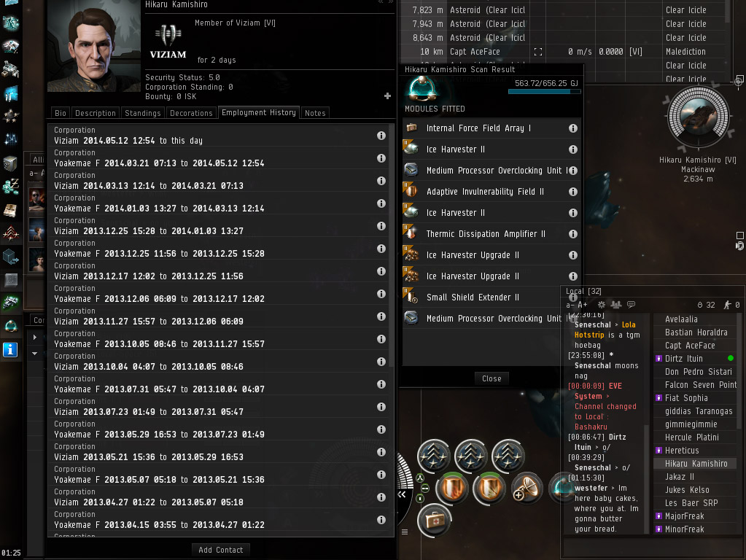Click info icon beside Adaptive Invulnerability Field II
The width and height of the screenshot is (746, 560).
(x=573, y=192)
